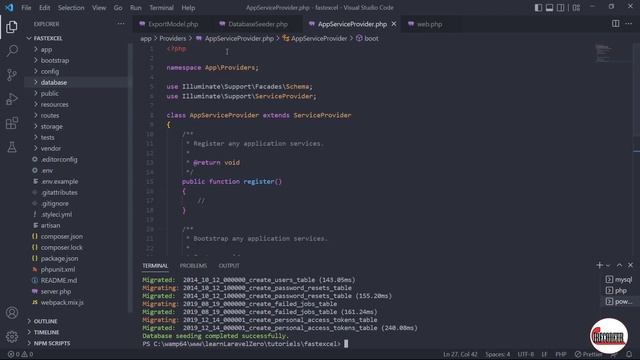Open the Extensions view
The image size is (640, 360).
click(12, 123)
